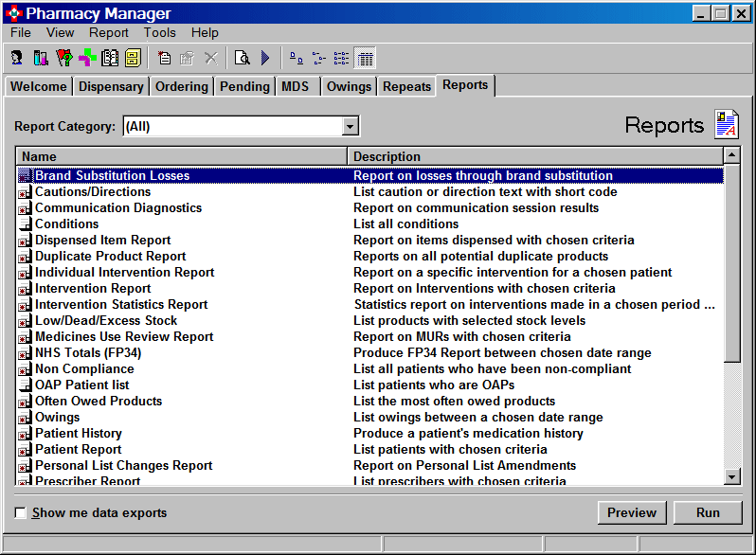Viewport: 756px width, 555px height.
Task: Click the patient head icon in toolbar
Action: coord(17,58)
